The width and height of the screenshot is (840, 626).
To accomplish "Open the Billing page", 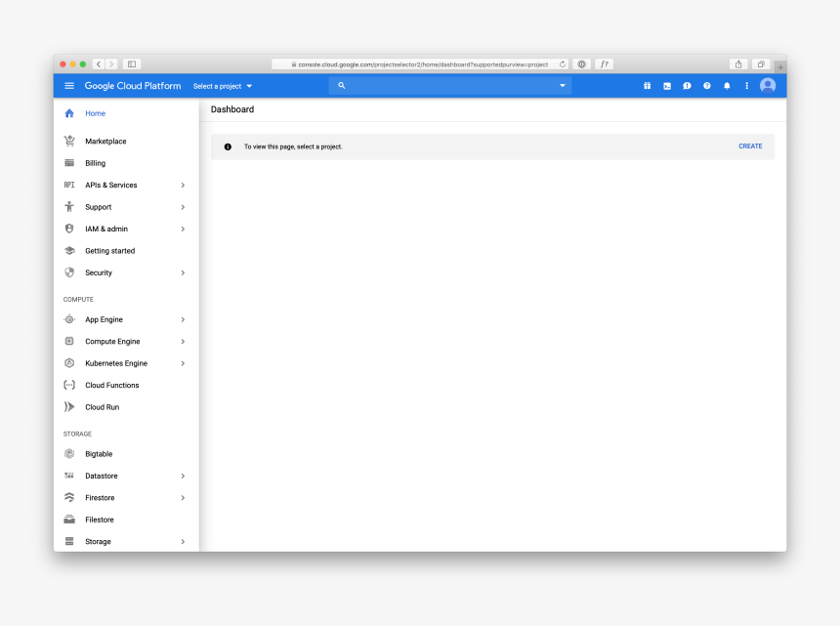I will point(98,163).
